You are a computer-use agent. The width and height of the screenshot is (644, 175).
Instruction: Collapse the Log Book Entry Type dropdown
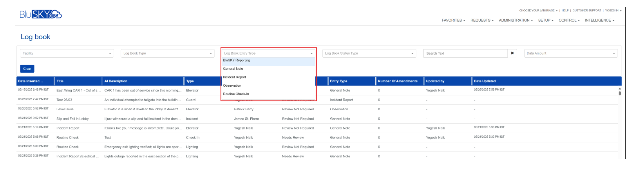(x=269, y=53)
